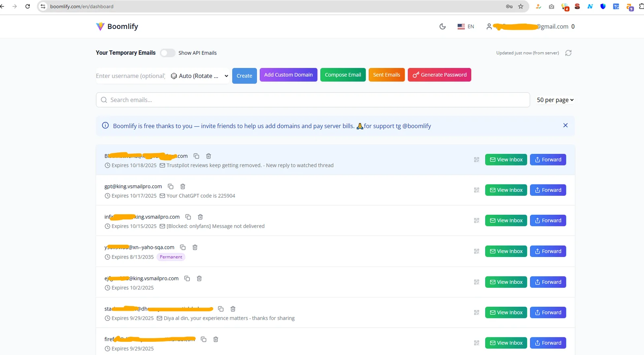The width and height of the screenshot is (644, 355).
Task: Open the EN language selector
Action: click(x=466, y=27)
